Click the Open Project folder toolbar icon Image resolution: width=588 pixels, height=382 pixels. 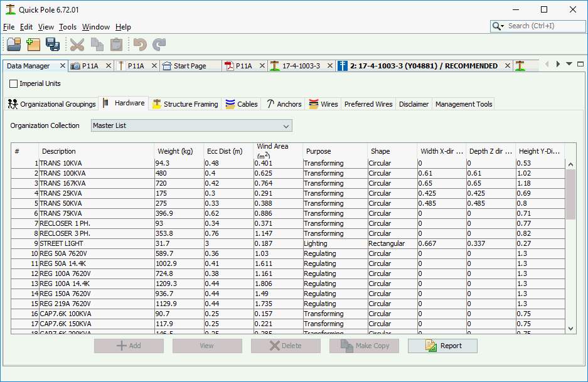point(14,45)
